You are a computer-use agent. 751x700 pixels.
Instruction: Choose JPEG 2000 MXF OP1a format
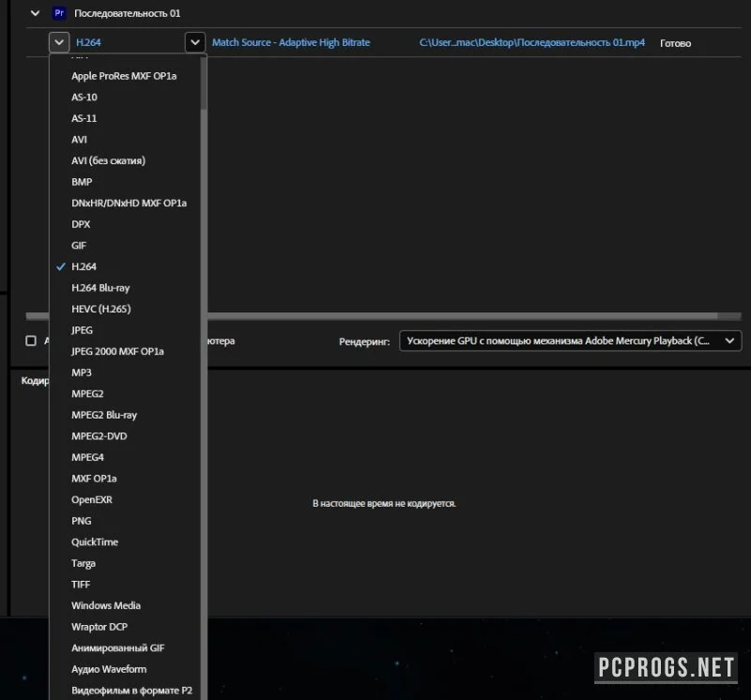tap(117, 352)
